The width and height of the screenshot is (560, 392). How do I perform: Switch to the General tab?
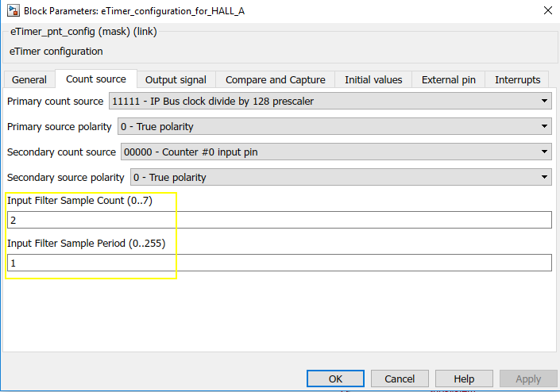pyautogui.click(x=29, y=79)
